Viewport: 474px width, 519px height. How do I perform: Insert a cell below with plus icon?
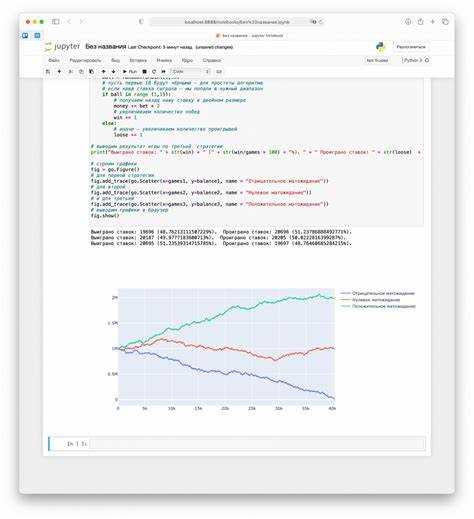point(59,72)
